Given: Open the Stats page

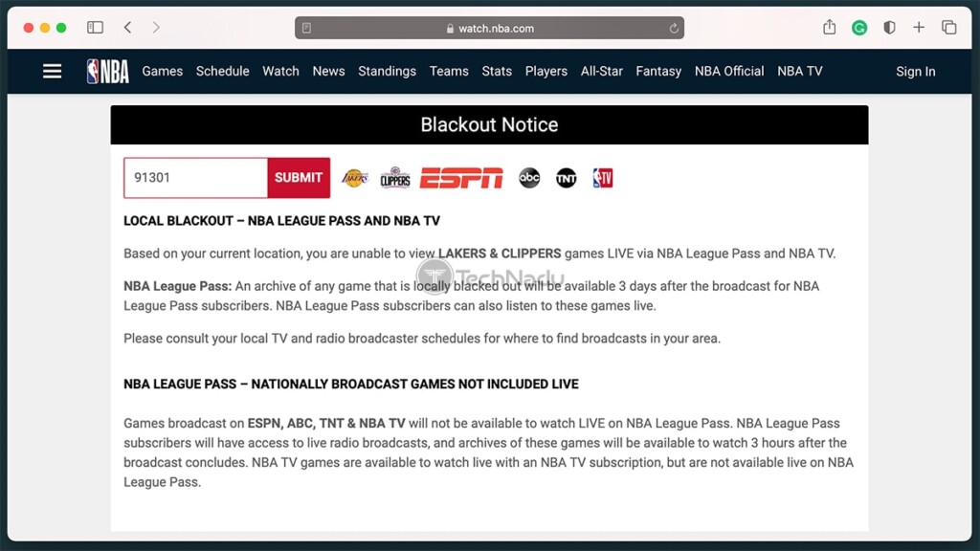Looking at the screenshot, I should click(497, 71).
